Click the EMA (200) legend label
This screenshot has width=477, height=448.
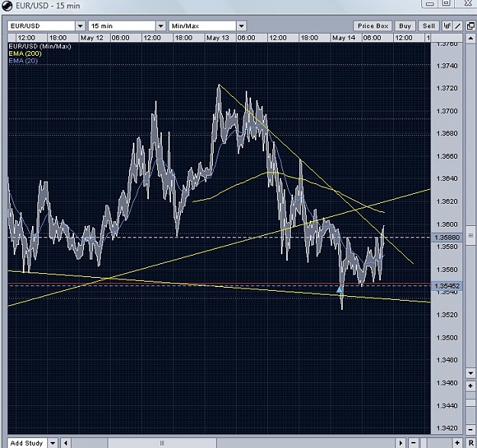click(x=25, y=53)
